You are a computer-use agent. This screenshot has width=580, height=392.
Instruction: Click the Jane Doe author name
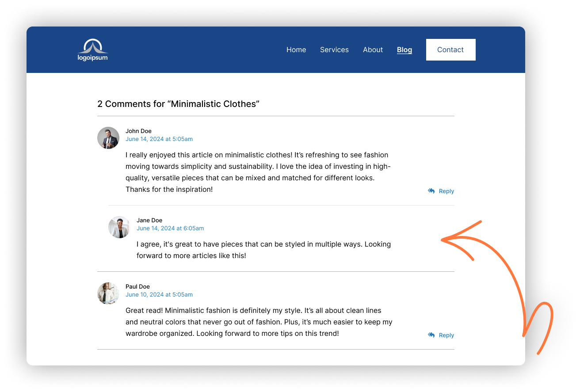coord(149,220)
